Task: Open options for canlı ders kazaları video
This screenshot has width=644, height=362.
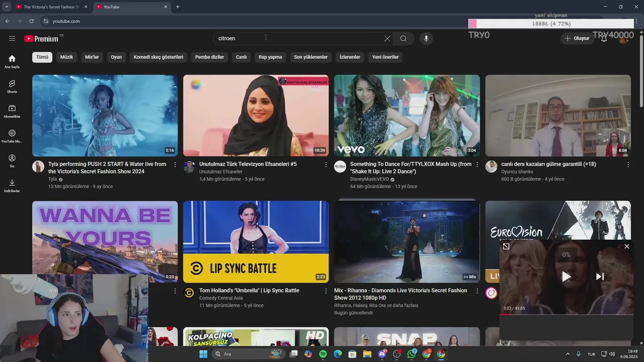Action: (x=628, y=164)
